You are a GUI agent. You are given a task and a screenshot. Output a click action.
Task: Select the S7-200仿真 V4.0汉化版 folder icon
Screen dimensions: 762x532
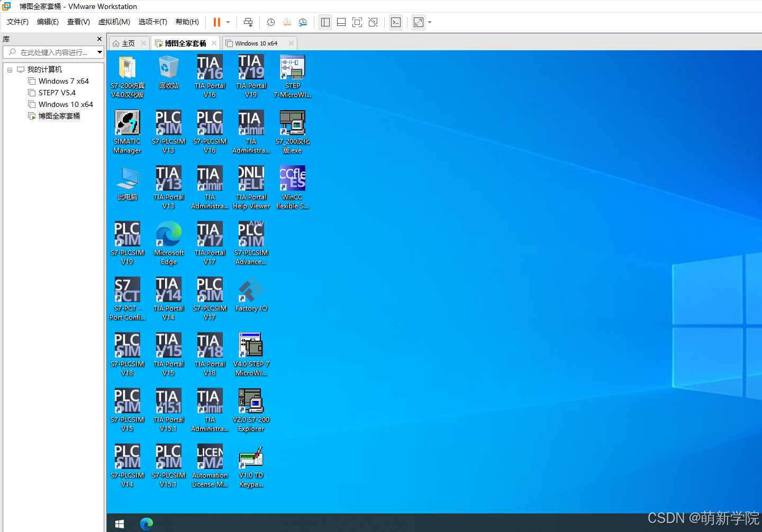pos(127,77)
